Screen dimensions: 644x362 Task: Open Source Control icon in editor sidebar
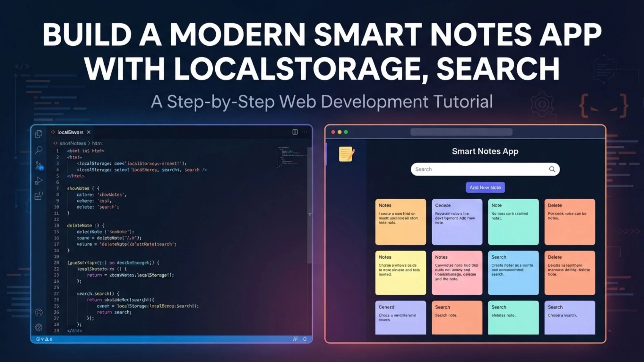coord(39,166)
